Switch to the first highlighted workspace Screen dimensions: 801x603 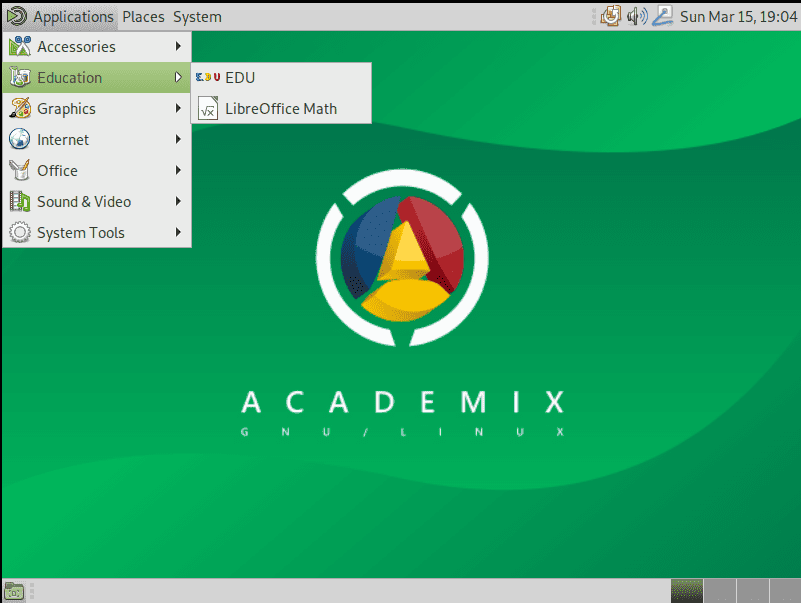coord(687,591)
